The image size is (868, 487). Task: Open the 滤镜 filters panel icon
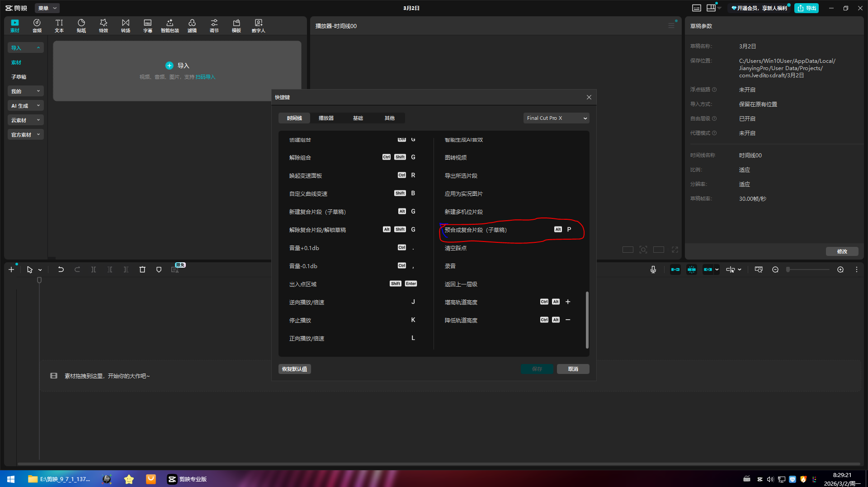pyautogui.click(x=192, y=25)
